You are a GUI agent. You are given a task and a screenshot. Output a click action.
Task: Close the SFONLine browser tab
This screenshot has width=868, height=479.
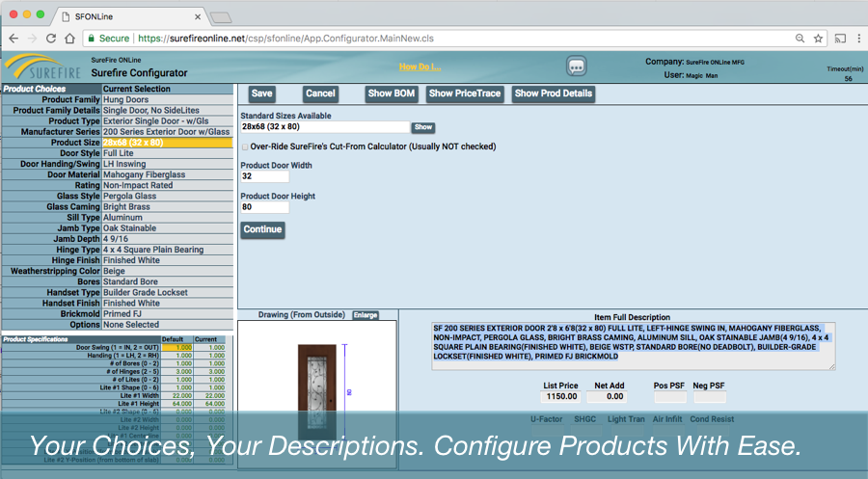point(198,16)
